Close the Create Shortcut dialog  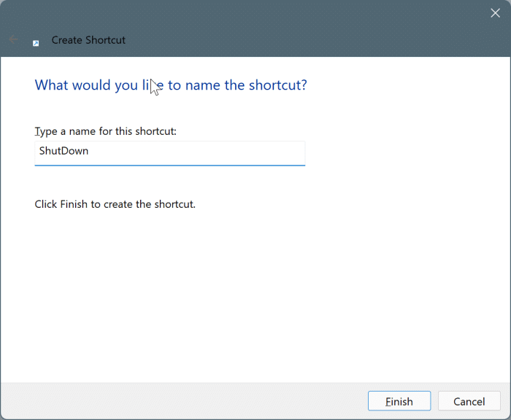click(495, 12)
